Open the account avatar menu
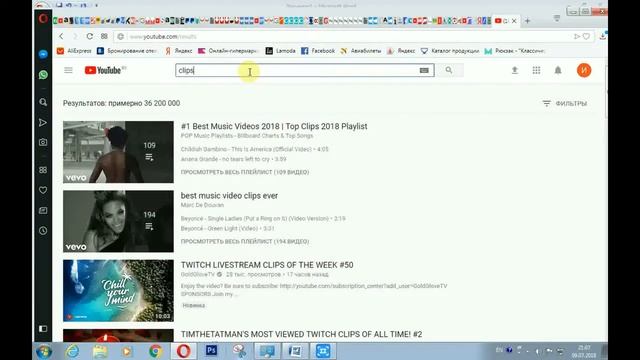The height and width of the screenshot is (360, 640). tap(584, 70)
